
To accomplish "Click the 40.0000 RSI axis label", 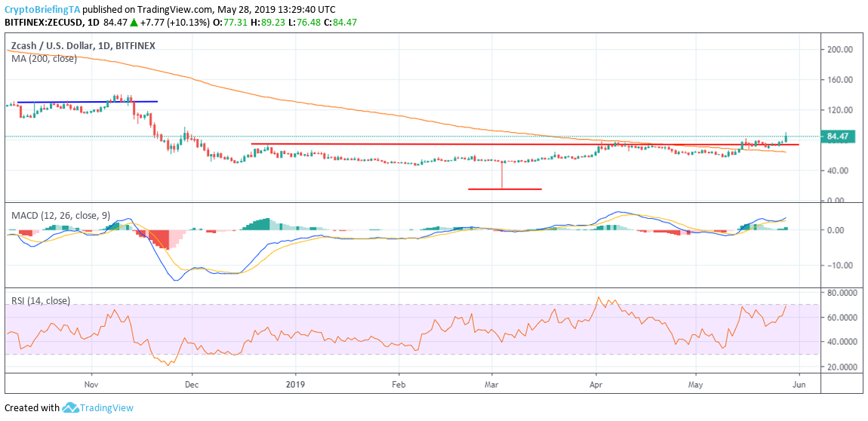I will [842, 342].
